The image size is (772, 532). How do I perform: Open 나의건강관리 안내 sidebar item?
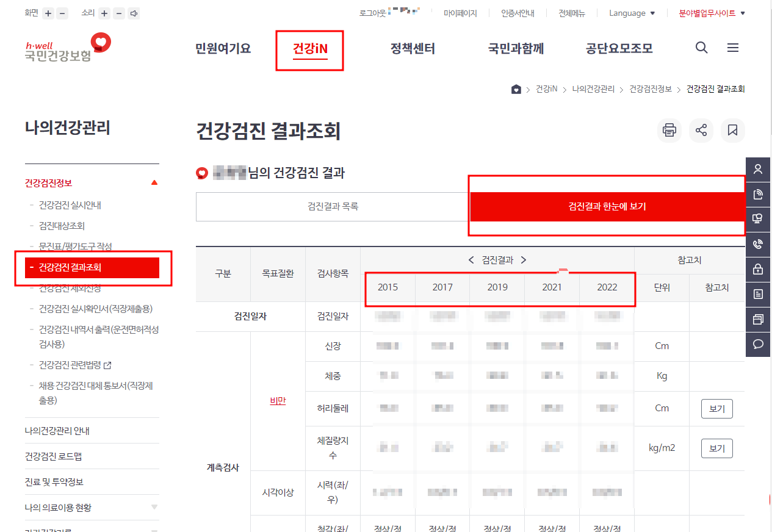(x=57, y=431)
